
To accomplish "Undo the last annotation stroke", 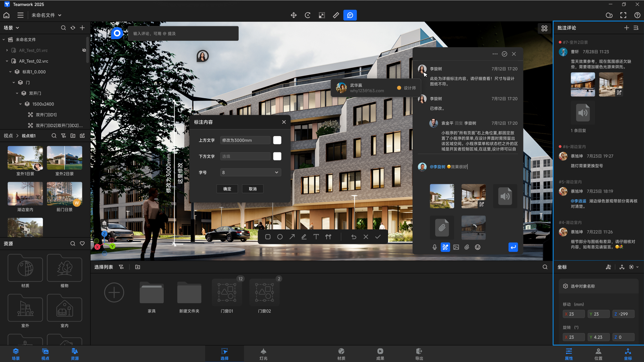I will click(354, 237).
